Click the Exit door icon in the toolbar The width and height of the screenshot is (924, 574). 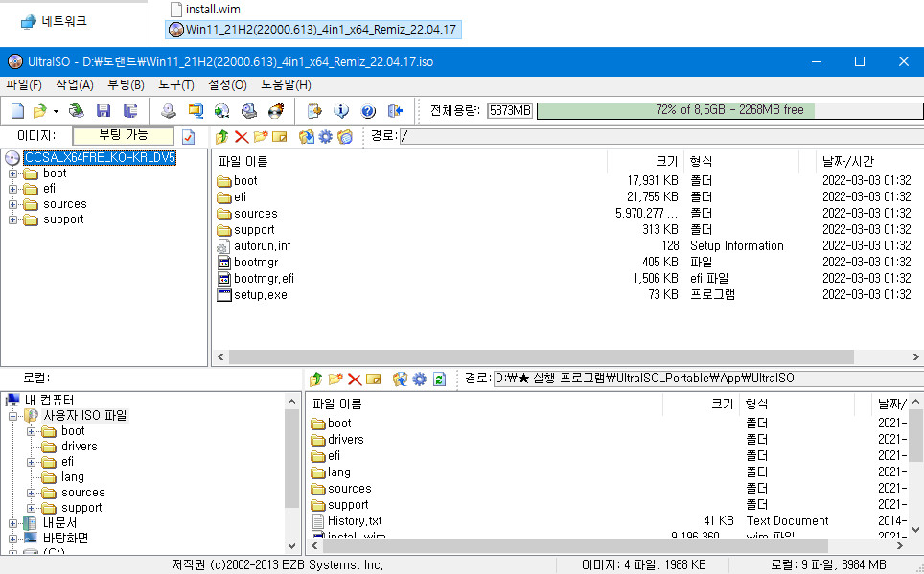coord(395,111)
